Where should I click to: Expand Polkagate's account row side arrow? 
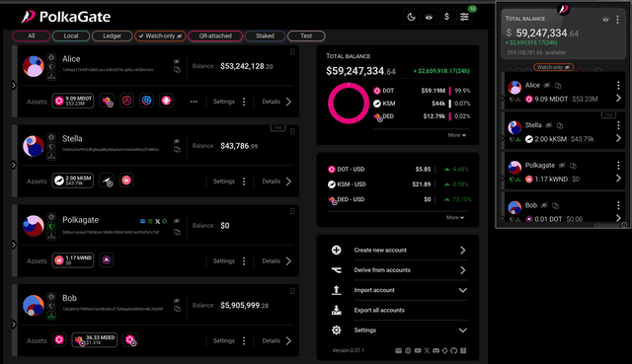(14, 245)
